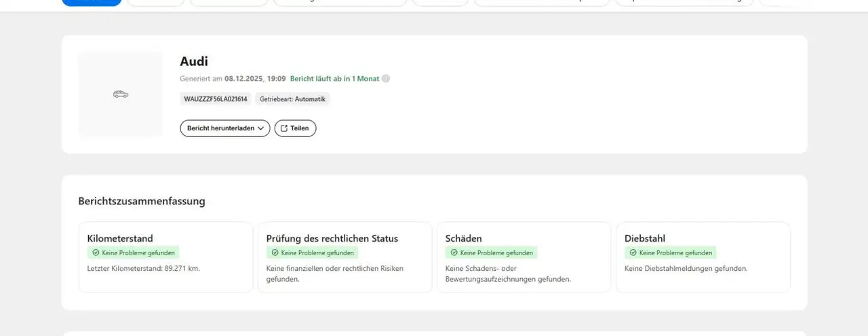
Task: Click the VIN chip WAUZZZF56LA021614
Action: pyautogui.click(x=216, y=99)
